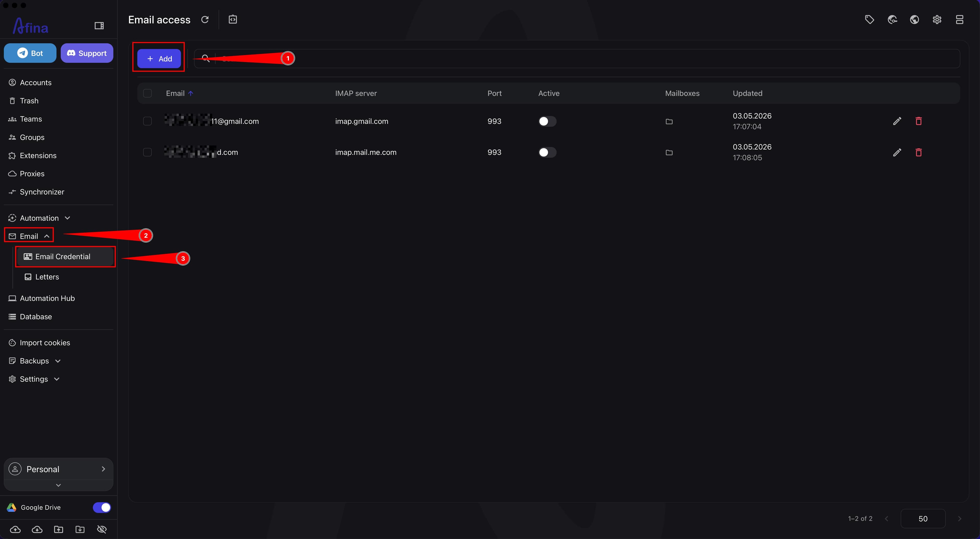Screen dimensions: 980x539
Task: Enable Active switch for imap.mail.me.com
Action: 547,152
